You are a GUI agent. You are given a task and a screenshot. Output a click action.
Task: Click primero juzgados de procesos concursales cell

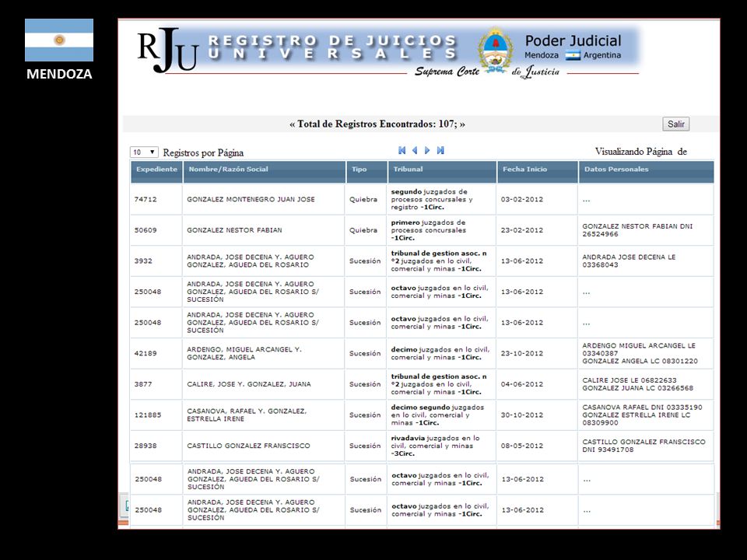pos(441,230)
